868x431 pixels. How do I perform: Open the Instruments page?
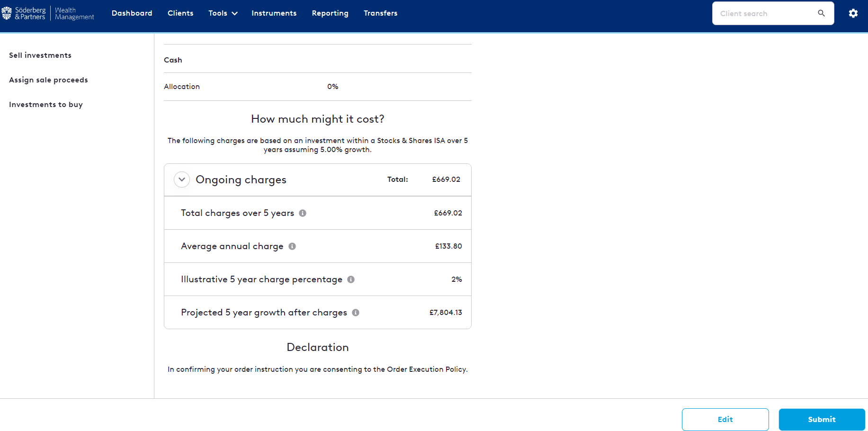point(274,13)
